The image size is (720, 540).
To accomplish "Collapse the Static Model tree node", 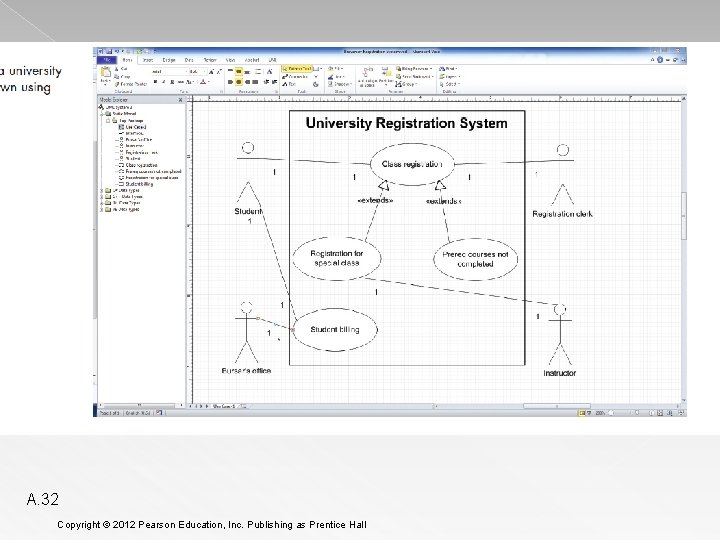I will pyautogui.click(x=102, y=113).
